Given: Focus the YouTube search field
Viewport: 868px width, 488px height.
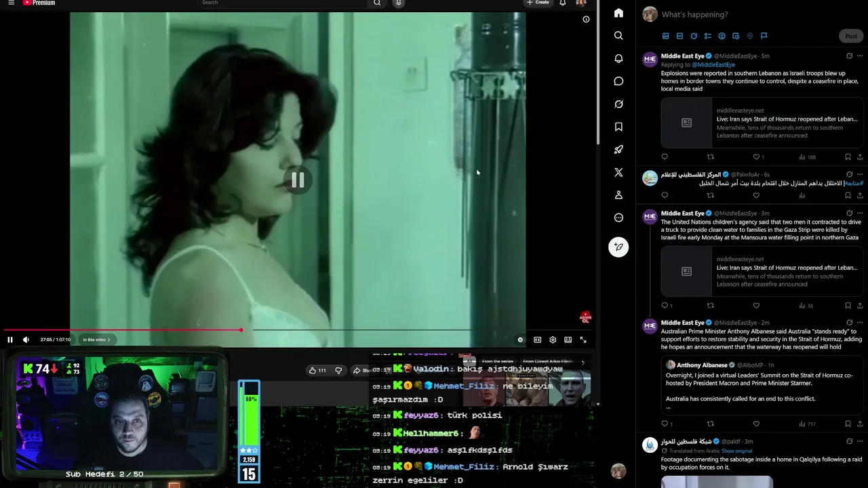Looking at the screenshot, I should (283, 3).
